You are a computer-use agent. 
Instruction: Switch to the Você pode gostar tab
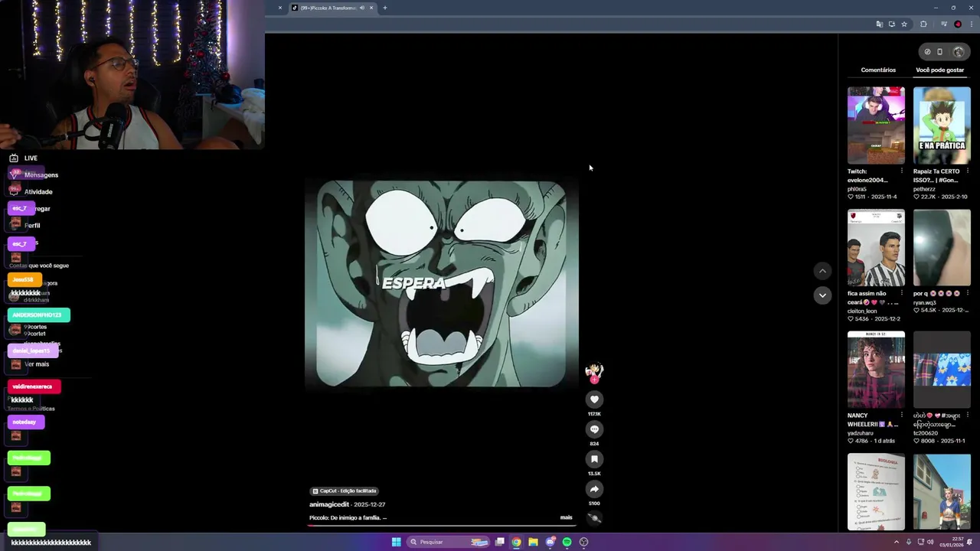(940, 70)
